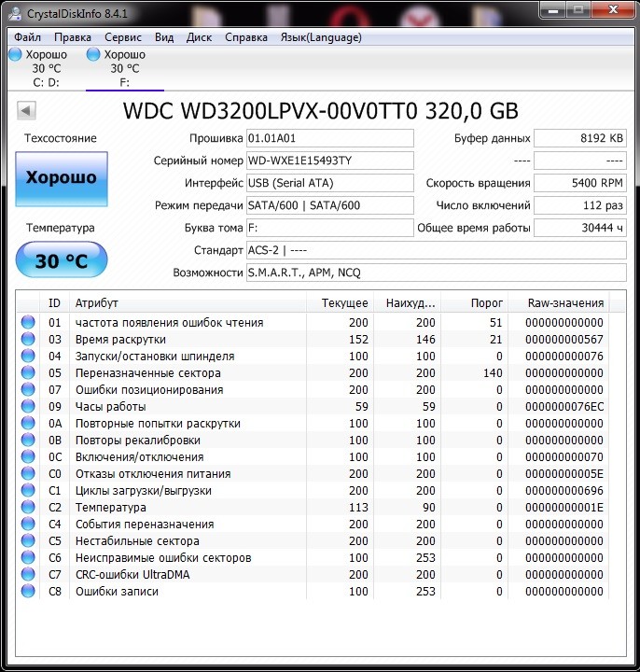Click status orb for События переназначения

click(28, 524)
